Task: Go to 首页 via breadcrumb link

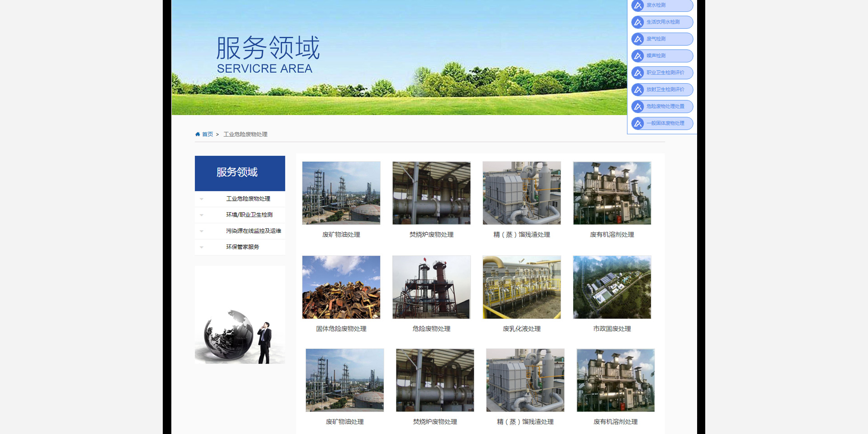Action: pyautogui.click(x=208, y=134)
